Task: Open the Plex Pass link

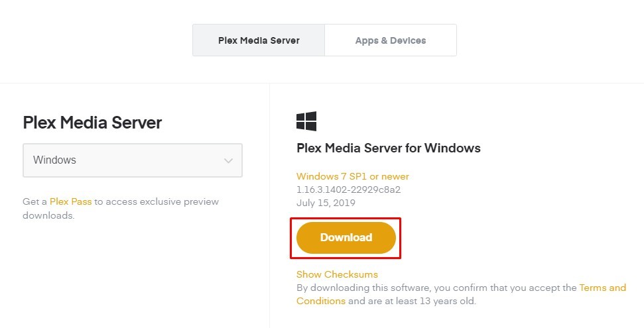Action: [x=71, y=201]
